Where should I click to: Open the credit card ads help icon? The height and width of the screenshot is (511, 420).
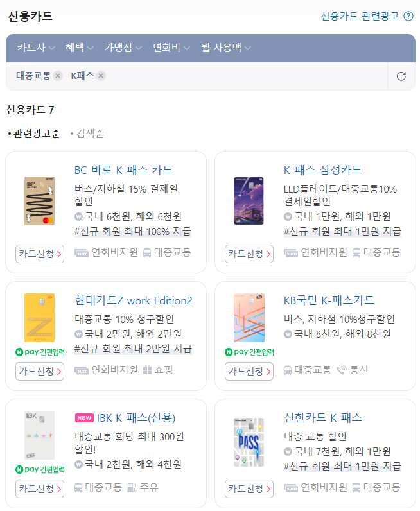408,16
